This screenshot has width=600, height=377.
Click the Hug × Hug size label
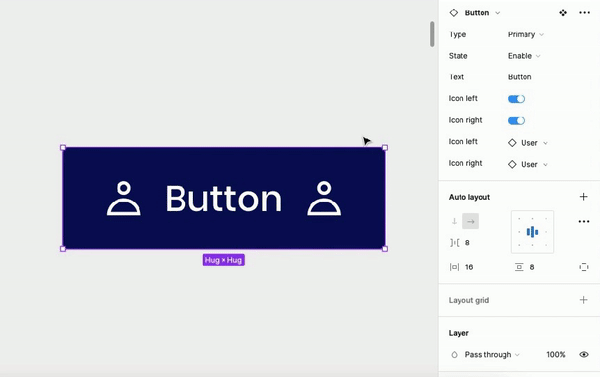click(x=223, y=260)
